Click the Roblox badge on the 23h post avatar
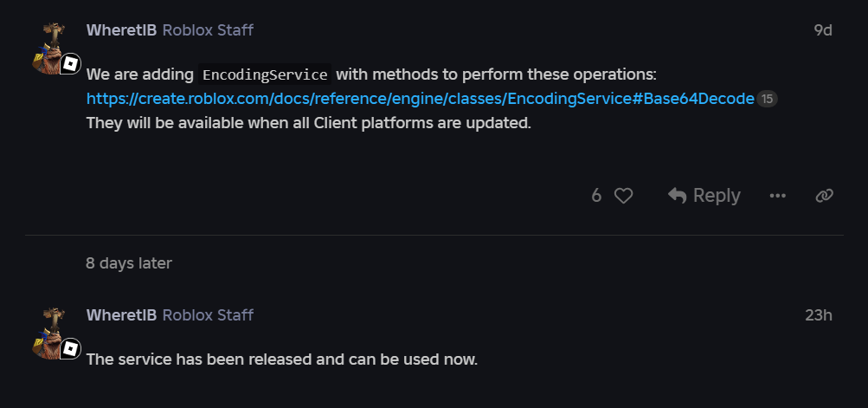The height and width of the screenshot is (408, 868). point(70,348)
